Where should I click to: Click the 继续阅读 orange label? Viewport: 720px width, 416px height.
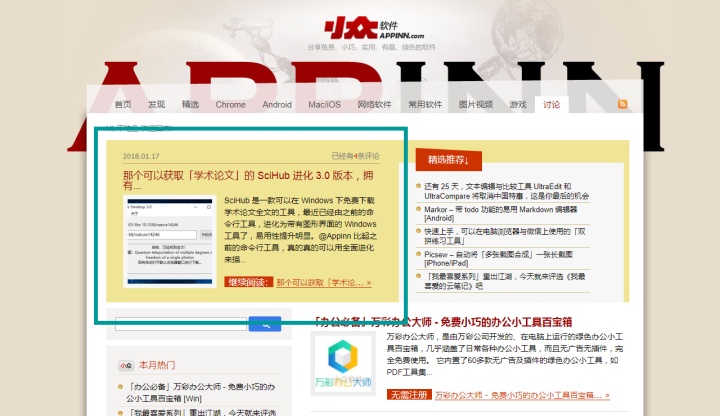click(248, 282)
